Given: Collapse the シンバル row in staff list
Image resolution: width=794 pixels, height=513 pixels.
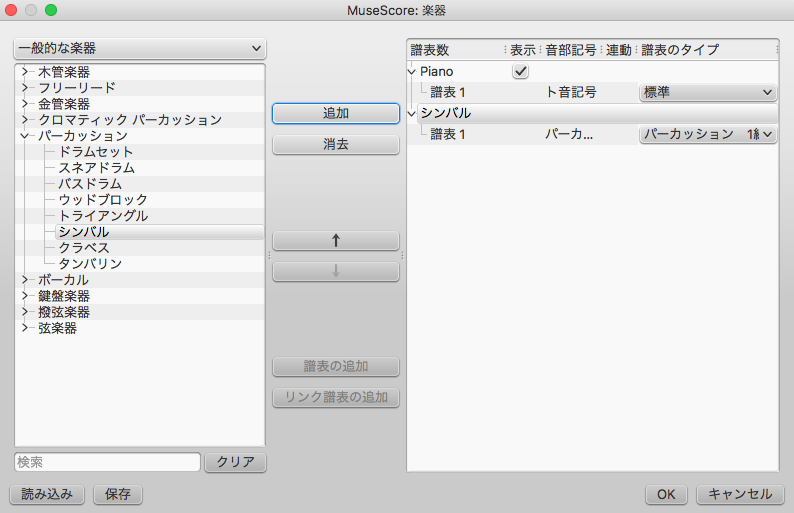Looking at the screenshot, I should [x=412, y=113].
